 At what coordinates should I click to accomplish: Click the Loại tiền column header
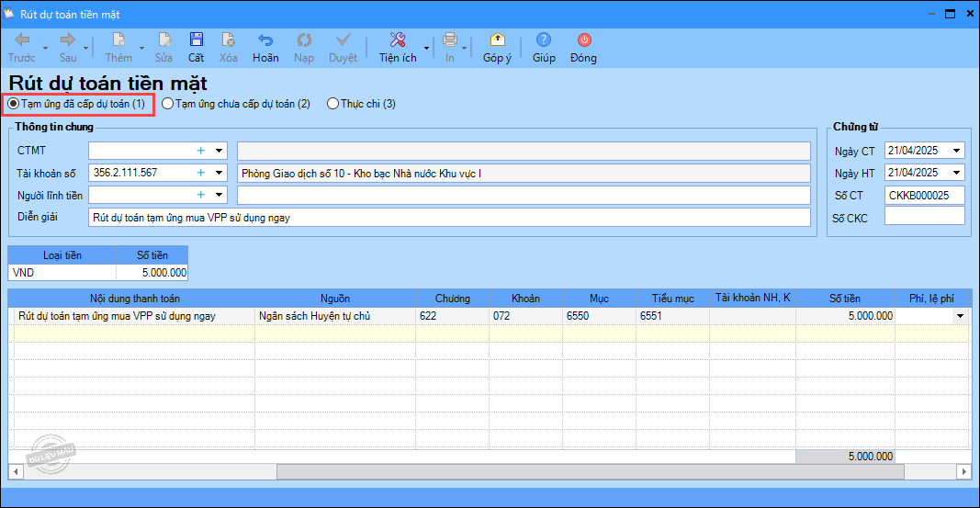(62, 255)
